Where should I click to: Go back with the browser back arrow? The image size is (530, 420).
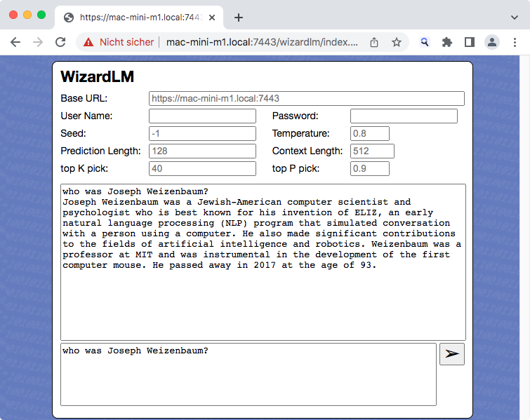coord(15,42)
